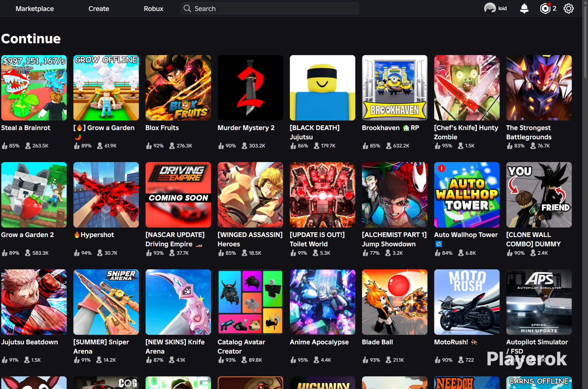Click The Strongest Battlegrounds title
Screen dimensions: 588x389
click(529, 132)
